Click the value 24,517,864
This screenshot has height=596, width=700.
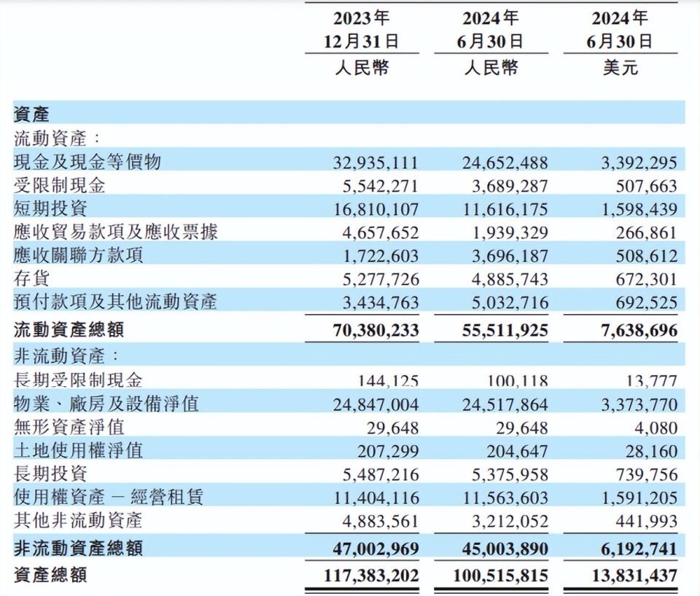pos(505,404)
